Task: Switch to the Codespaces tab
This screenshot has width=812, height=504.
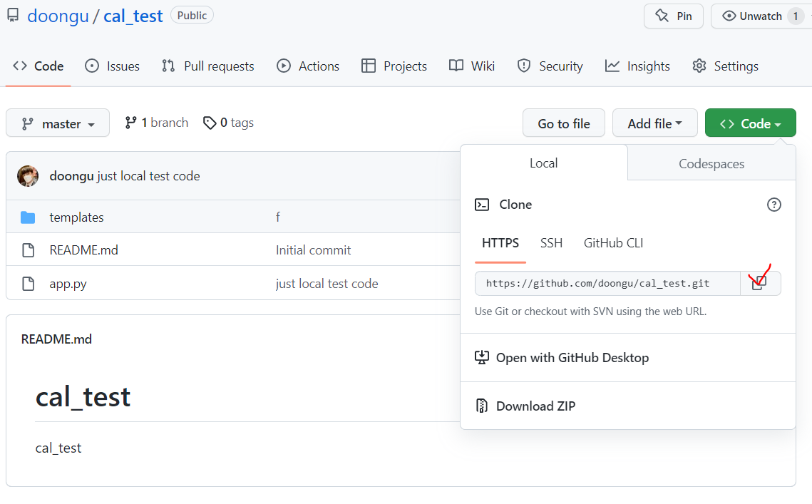Action: click(x=711, y=164)
